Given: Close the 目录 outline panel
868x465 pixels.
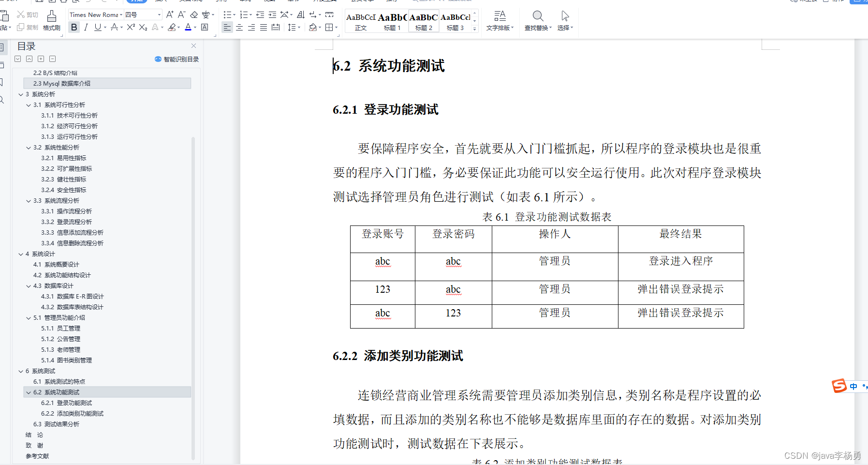Looking at the screenshot, I should 194,46.
